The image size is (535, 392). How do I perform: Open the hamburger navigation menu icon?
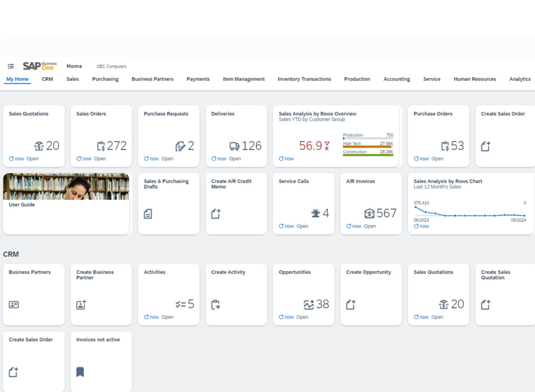[x=11, y=66]
